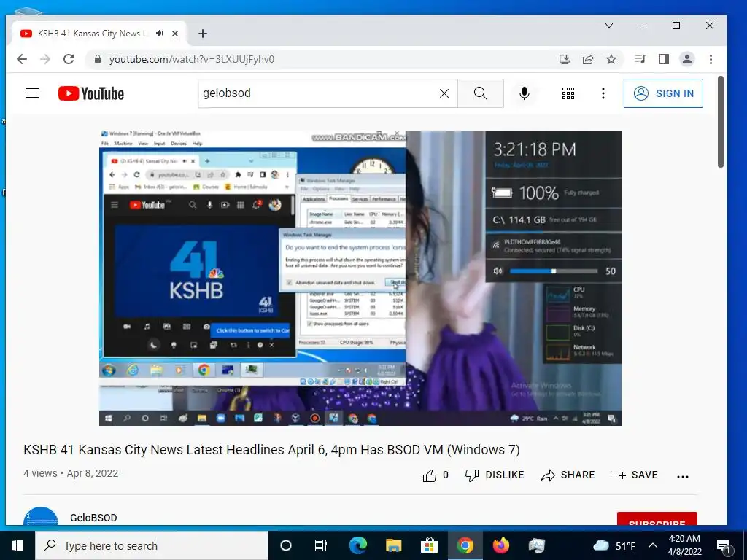The width and height of the screenshot is (747, 560).
Task: Open Cortana circle on taskbar
Action: pos(286,545)
